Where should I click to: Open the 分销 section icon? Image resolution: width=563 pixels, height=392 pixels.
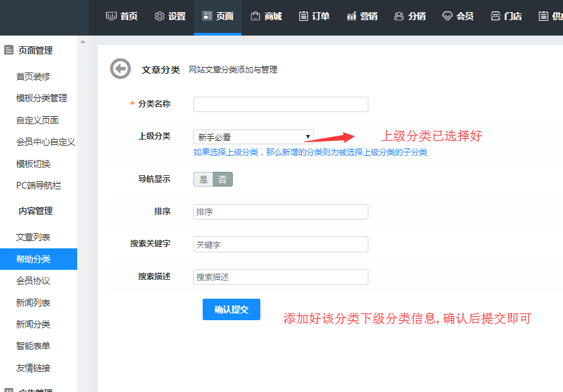400,15
